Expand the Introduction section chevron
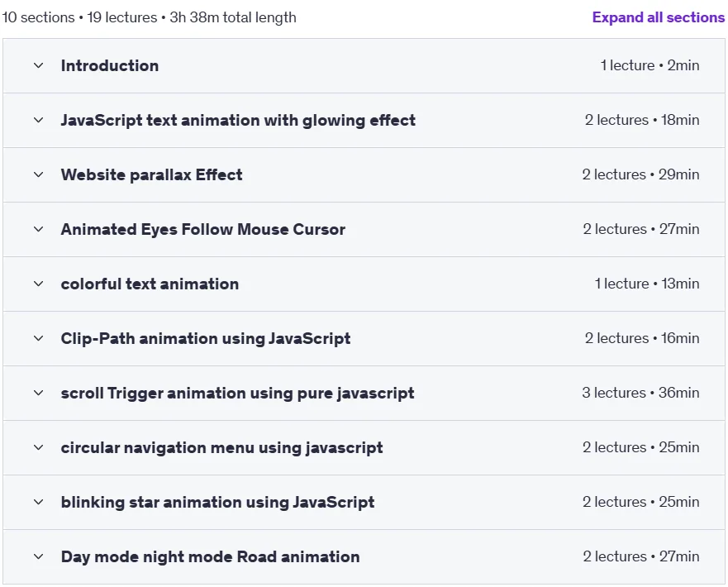728x587 pixels. pyautogui.click(x=39, y=65)
